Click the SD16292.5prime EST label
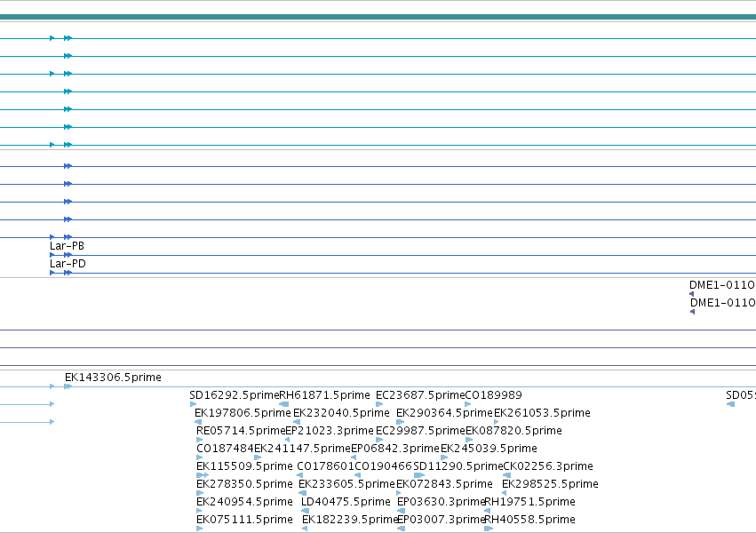The height and width of the screenshot is (533, 756). (x=235, y=395)
